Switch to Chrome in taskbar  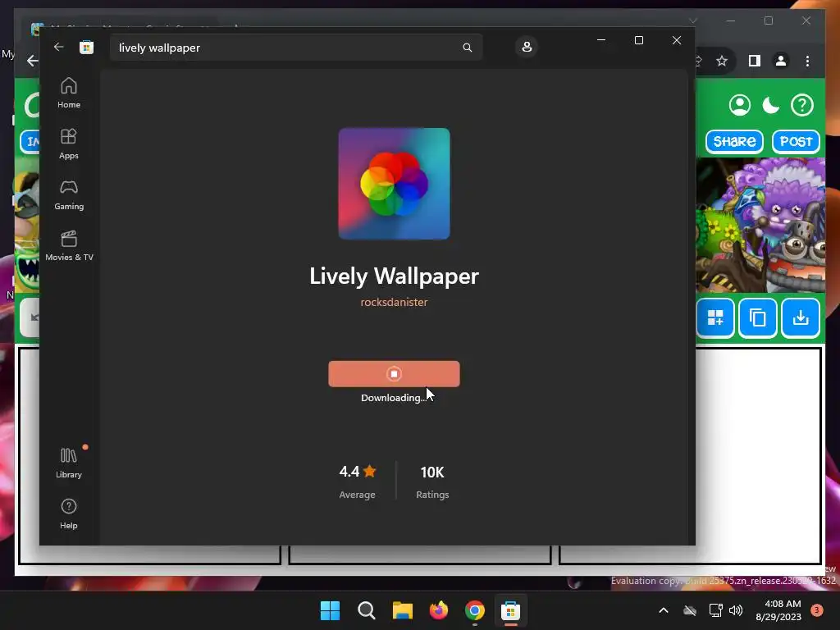[475, 610]
